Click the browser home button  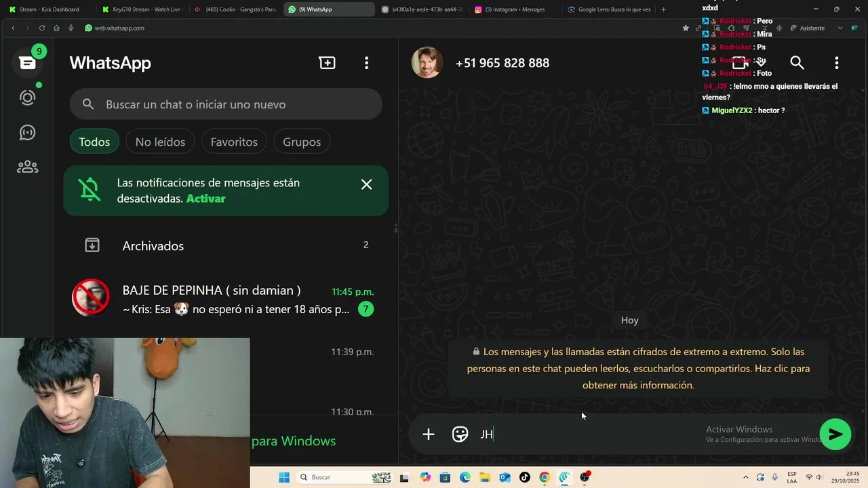(x=56, y=28)
